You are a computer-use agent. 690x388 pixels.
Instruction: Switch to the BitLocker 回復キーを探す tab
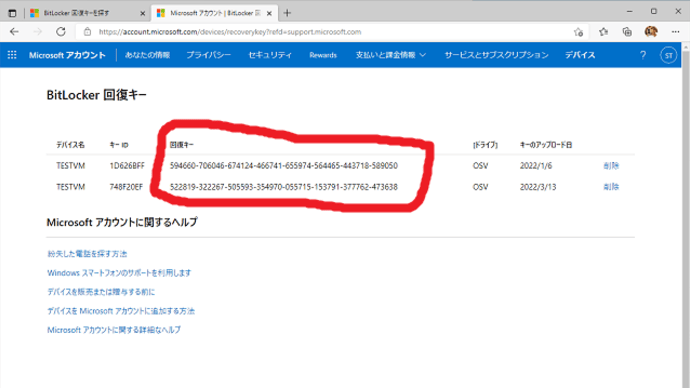87,13
